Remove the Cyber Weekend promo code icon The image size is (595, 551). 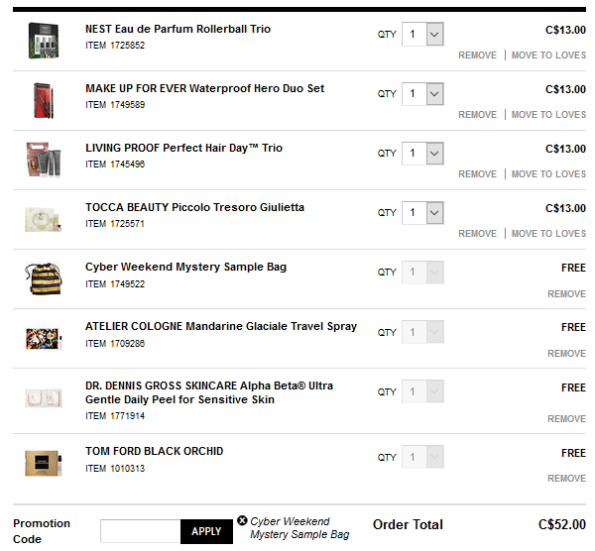pyautogui.click(x=242, y=520)
